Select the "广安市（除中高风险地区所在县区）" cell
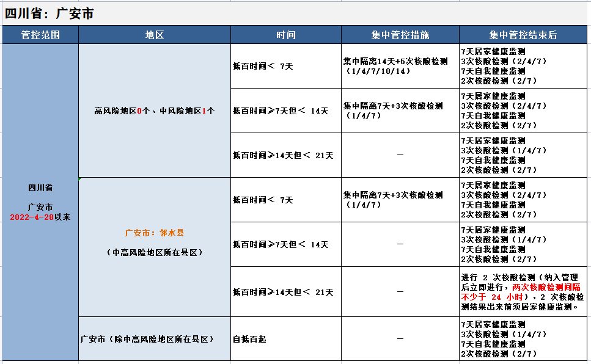This screenshot has width=591, height=364. coord(155,339)
